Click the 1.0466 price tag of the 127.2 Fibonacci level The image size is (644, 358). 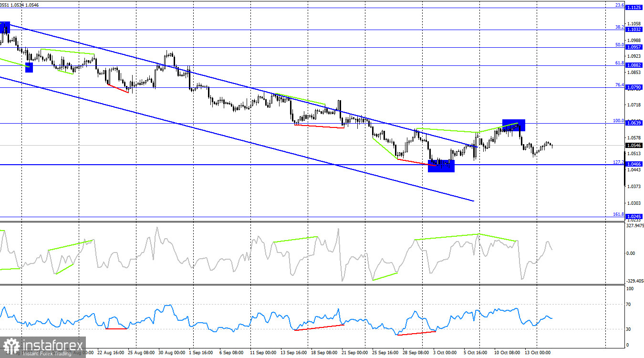[x=634, y=164]
